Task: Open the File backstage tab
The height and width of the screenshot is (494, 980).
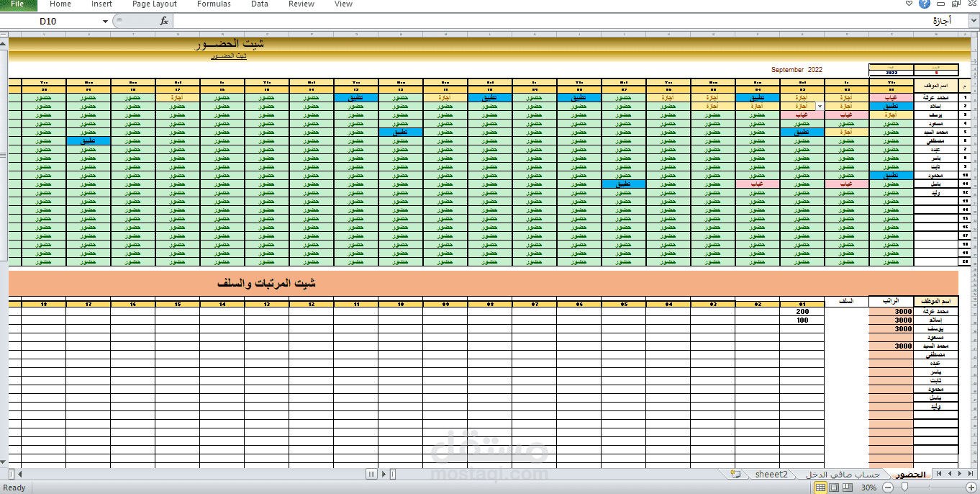Action: [17, 4]
